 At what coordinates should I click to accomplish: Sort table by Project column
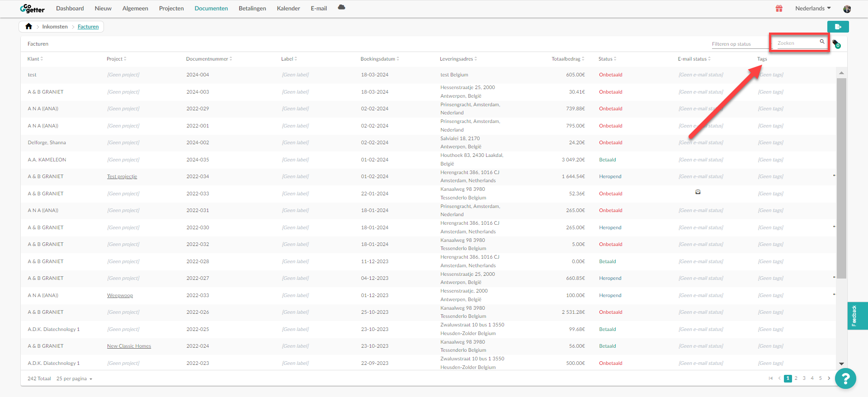coord(117,59)
